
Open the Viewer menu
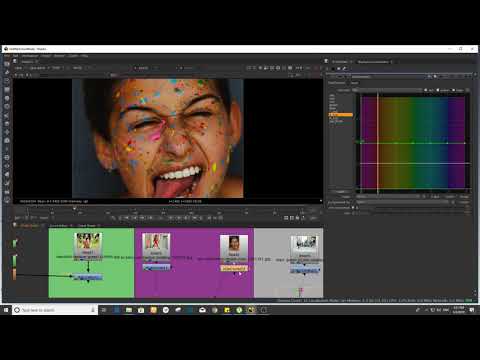46,56
